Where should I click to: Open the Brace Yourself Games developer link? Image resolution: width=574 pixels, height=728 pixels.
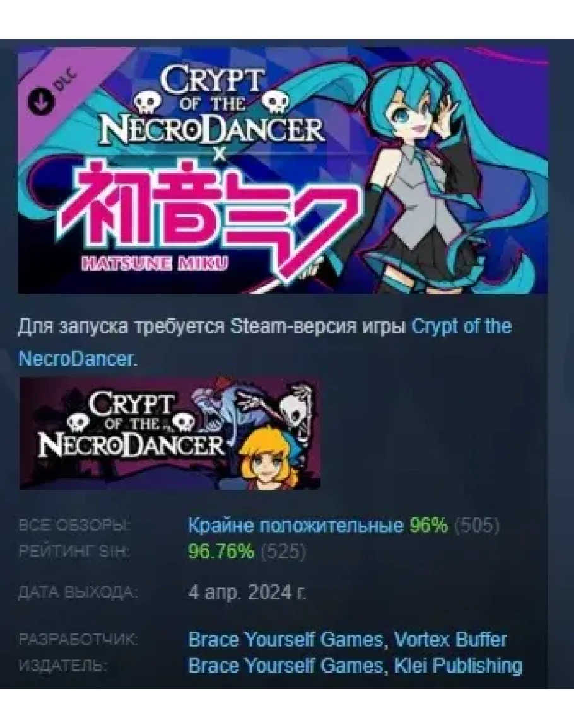point(285,640)
